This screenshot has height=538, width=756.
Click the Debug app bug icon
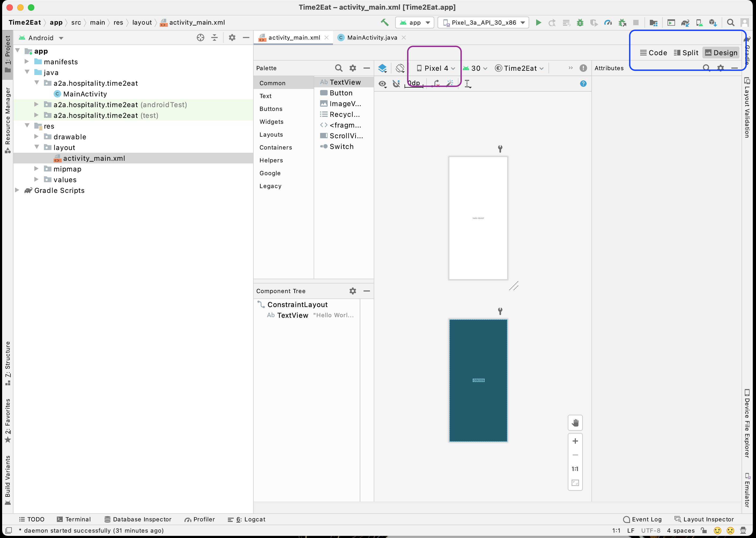click(x=580, y=23)
